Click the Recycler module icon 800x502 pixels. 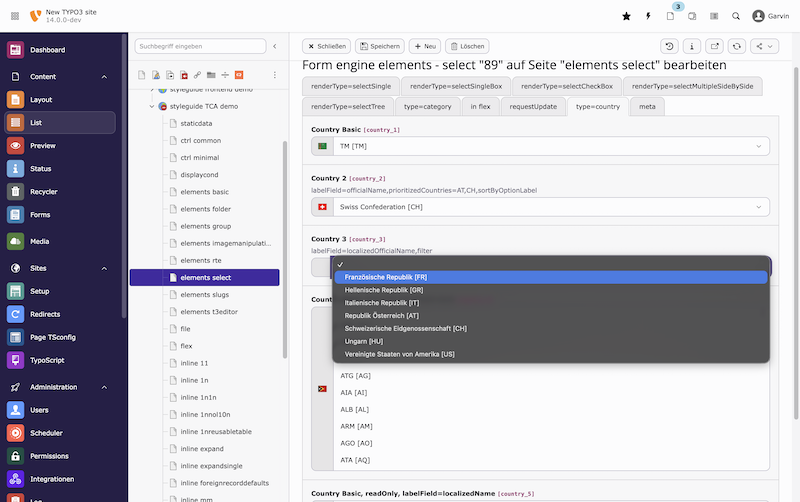15,192
